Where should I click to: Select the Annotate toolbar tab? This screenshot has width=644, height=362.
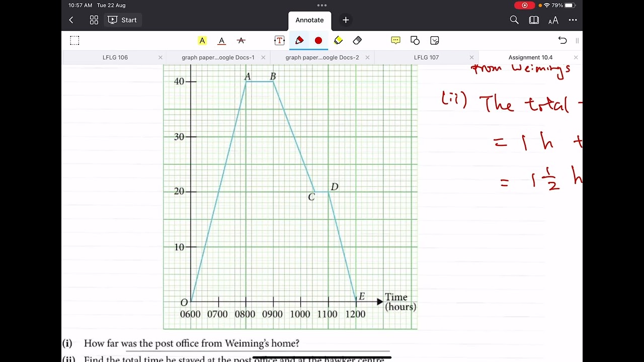(309, 20)
